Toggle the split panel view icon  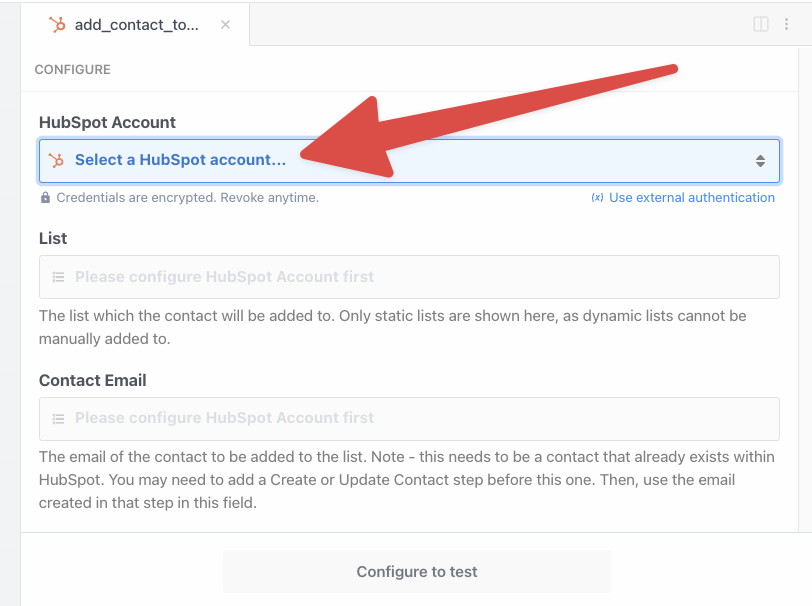(761, 24)
